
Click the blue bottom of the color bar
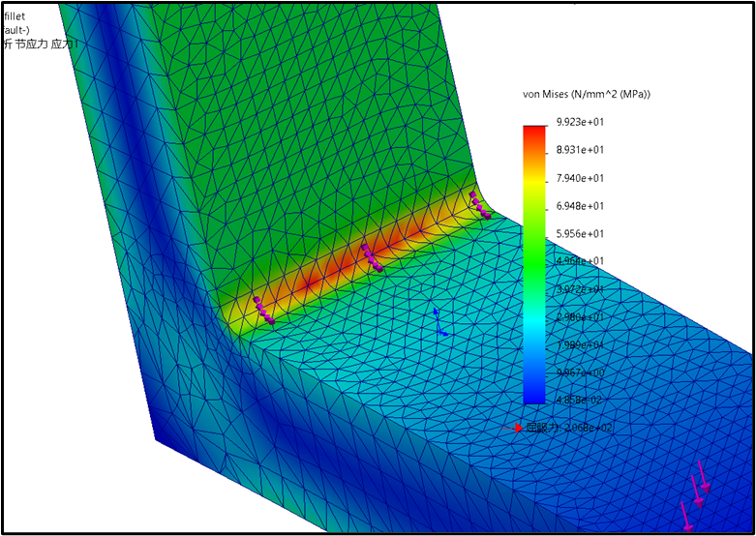pos(534,392)
